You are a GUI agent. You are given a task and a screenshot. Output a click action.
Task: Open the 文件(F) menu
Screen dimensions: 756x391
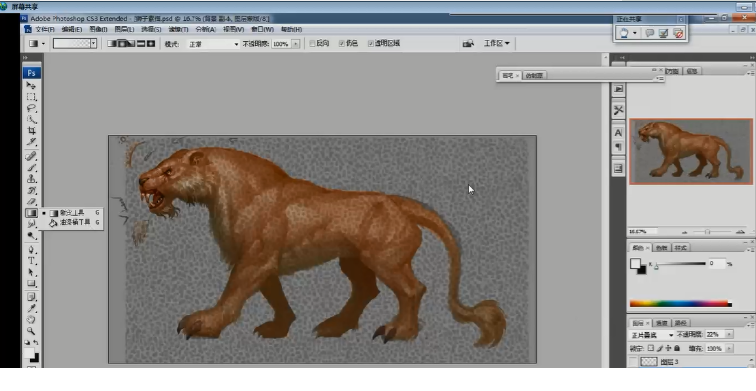45,29
